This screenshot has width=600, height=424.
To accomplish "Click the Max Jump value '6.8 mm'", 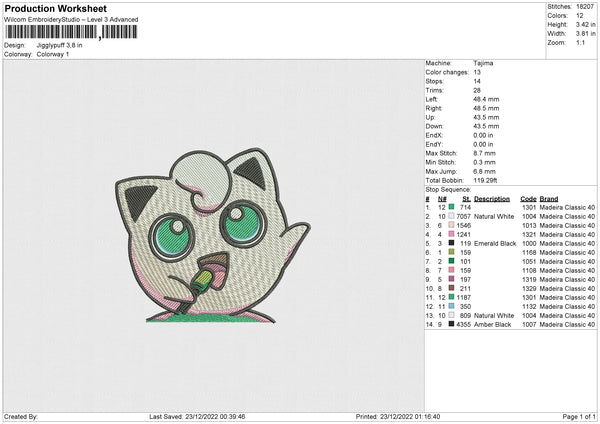I will point(484,171).
